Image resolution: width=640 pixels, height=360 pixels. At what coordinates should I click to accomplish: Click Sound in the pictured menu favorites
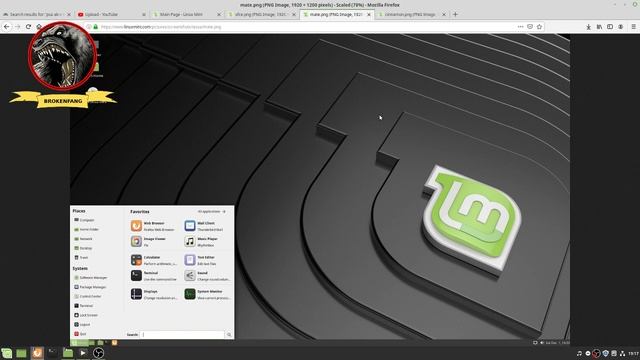point(207,276)
